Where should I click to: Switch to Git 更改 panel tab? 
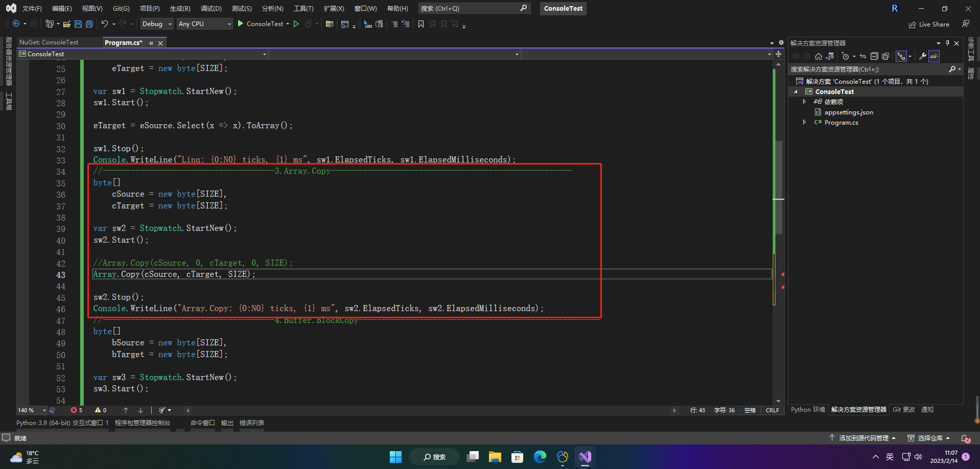click(x=904, y=410)
